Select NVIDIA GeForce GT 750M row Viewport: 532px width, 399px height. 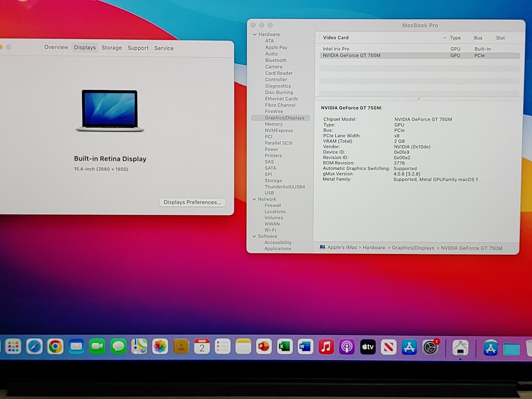(x=419, y=55)
